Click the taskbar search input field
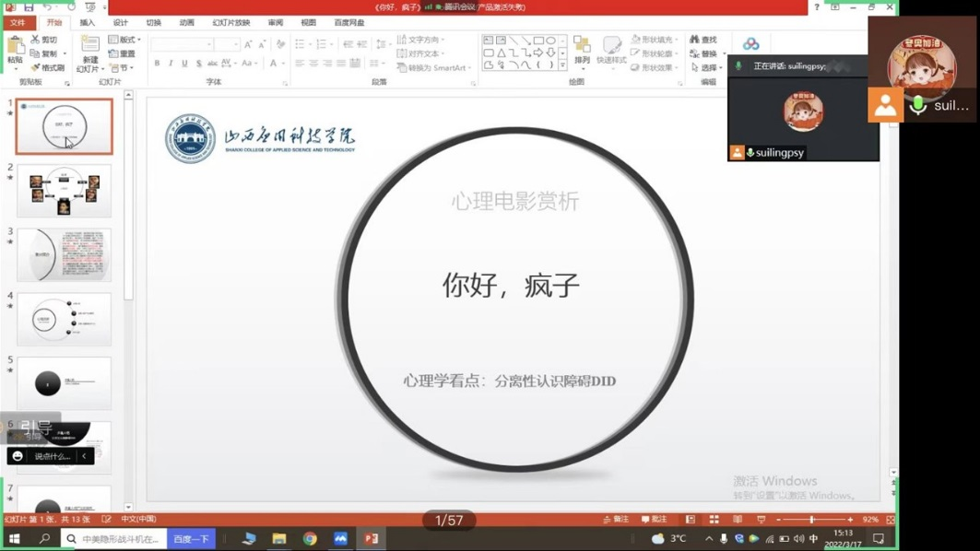 pyautogui.click(x=113, y=538)
